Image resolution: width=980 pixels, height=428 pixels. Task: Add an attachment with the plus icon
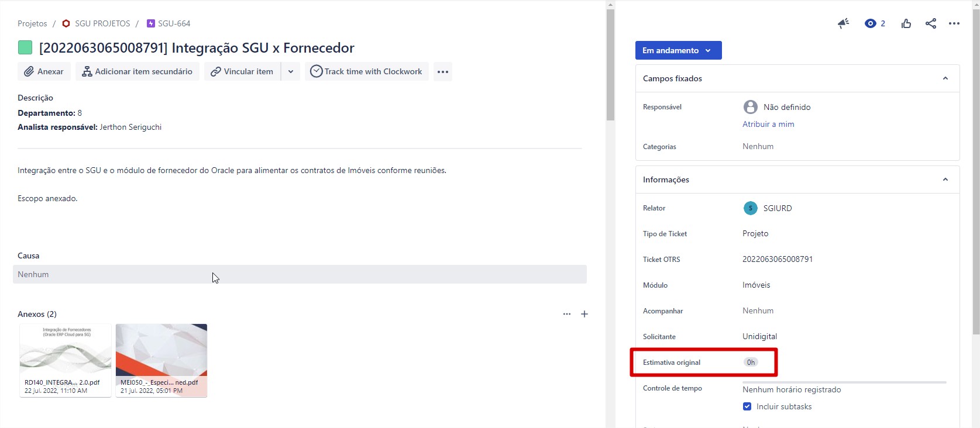click(x=584, y=314)
